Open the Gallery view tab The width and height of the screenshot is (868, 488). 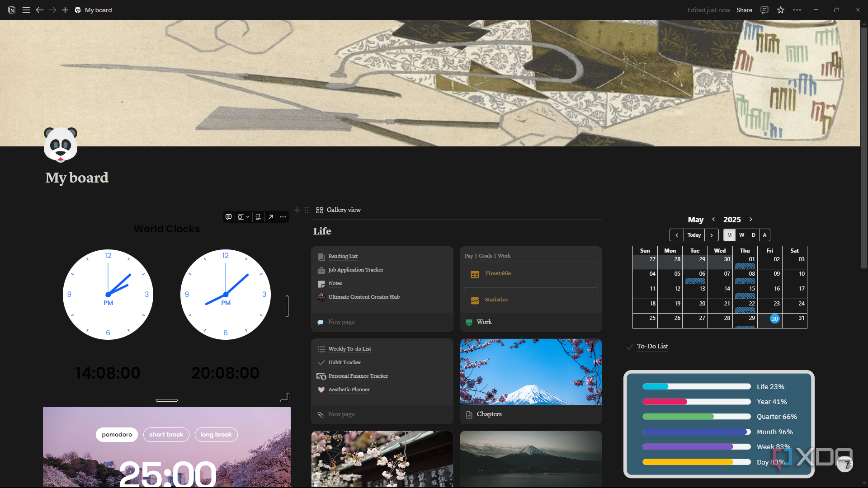(339, 210)
